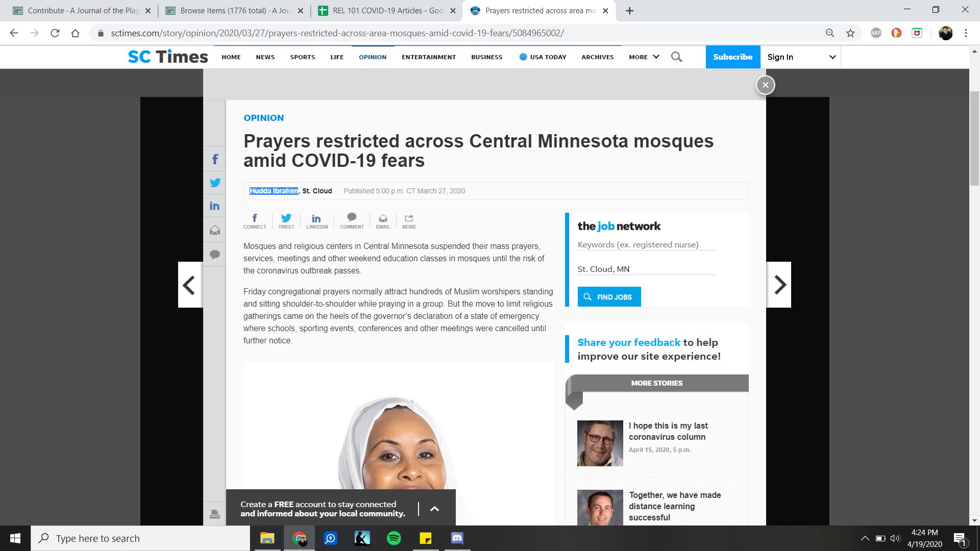Screen dimensions: 980x551
Task: Click the FIND JOBS button
Action: (x=609, y=297)
